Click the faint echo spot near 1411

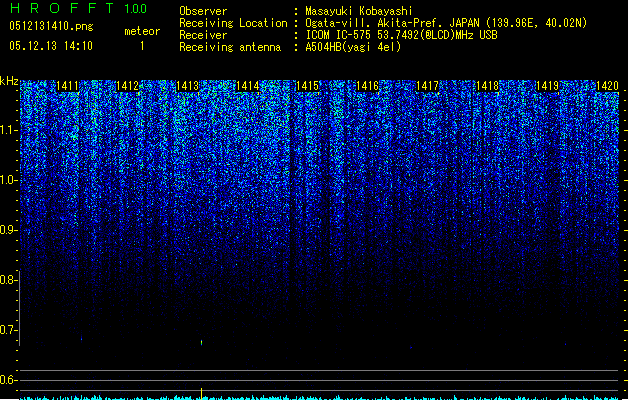coord(81,338)
